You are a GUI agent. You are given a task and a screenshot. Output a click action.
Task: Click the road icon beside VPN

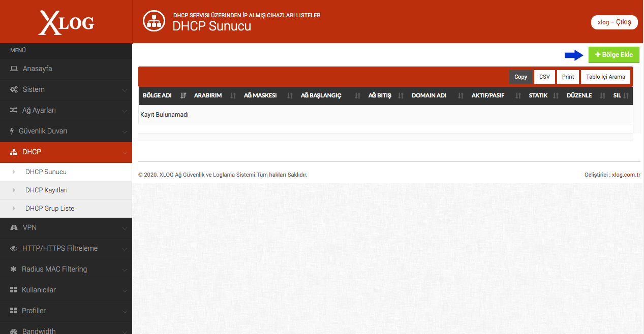click(14, 227)
